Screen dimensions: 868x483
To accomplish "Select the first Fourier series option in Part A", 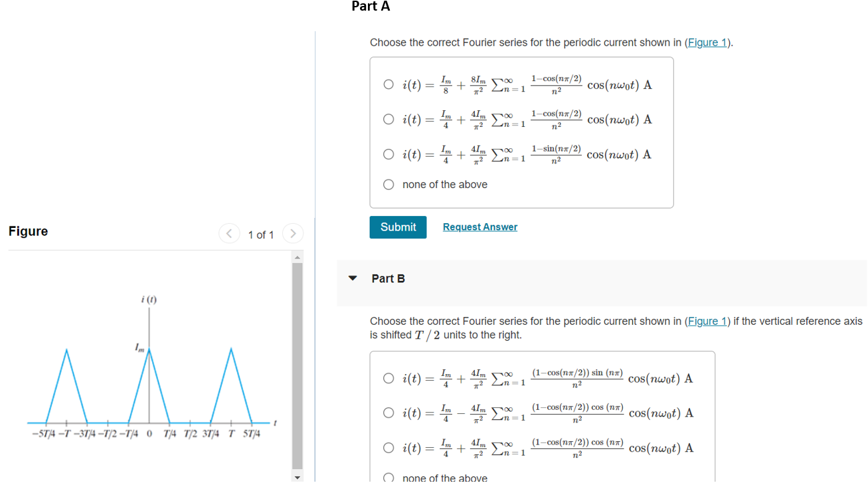I will click(x=389, y=84).
